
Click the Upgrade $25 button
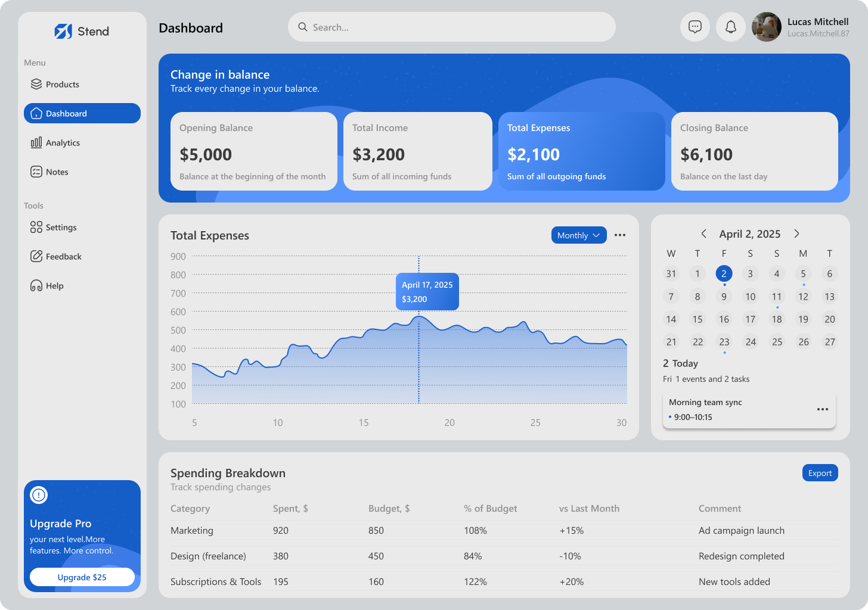pyautogui.click(x=82, y=577)
